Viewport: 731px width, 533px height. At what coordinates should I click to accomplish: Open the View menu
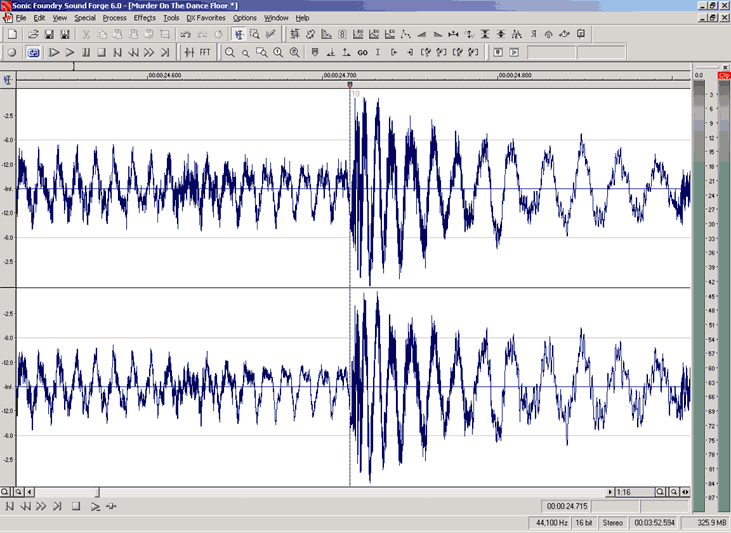60,18
